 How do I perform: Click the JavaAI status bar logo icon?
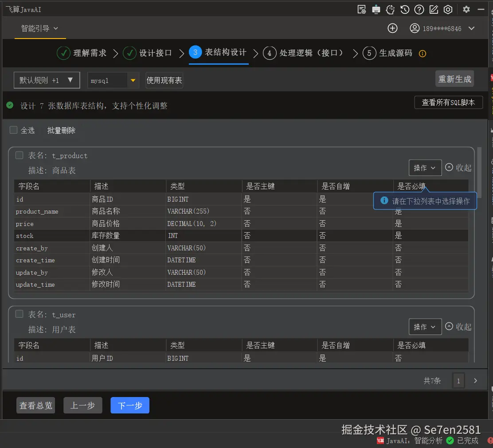tap(380, 440)
